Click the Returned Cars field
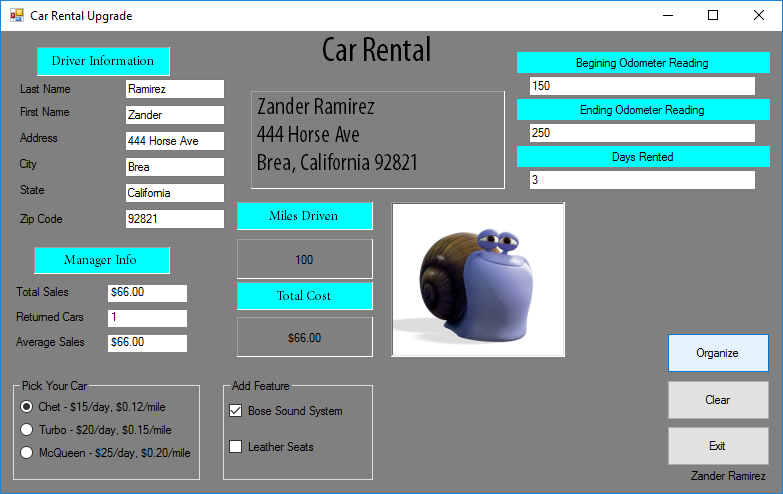 click(147, 318)
